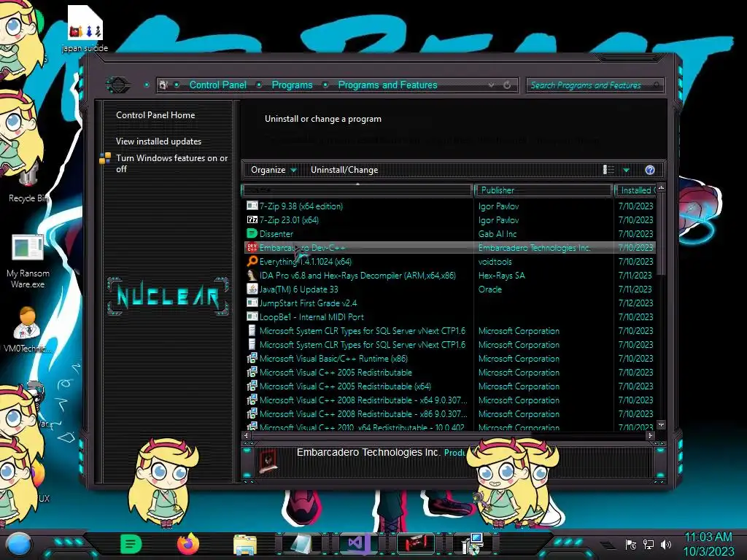Click the Embarcadero Dev-C++ red icon
The image size is (747, 560).
pos(252,247)
